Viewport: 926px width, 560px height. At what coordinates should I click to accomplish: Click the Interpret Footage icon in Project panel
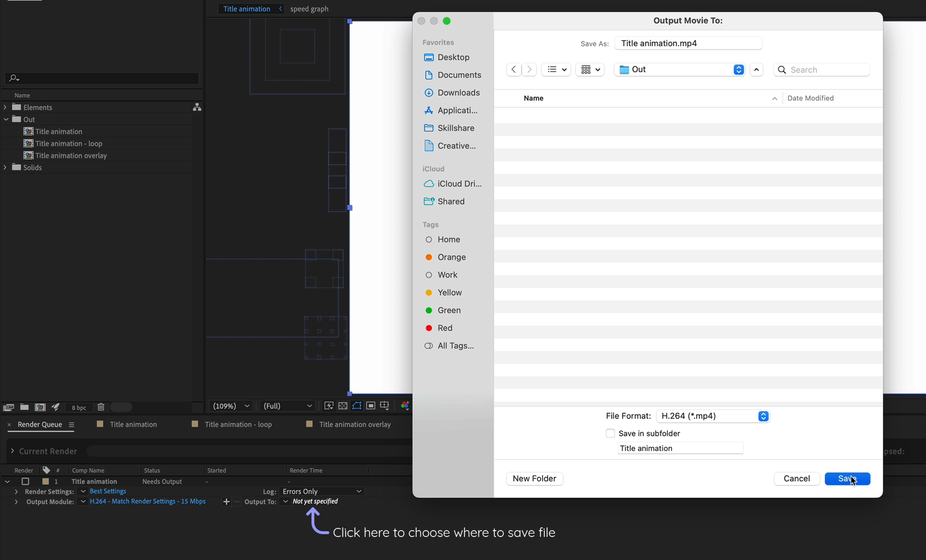click(8, 407)
